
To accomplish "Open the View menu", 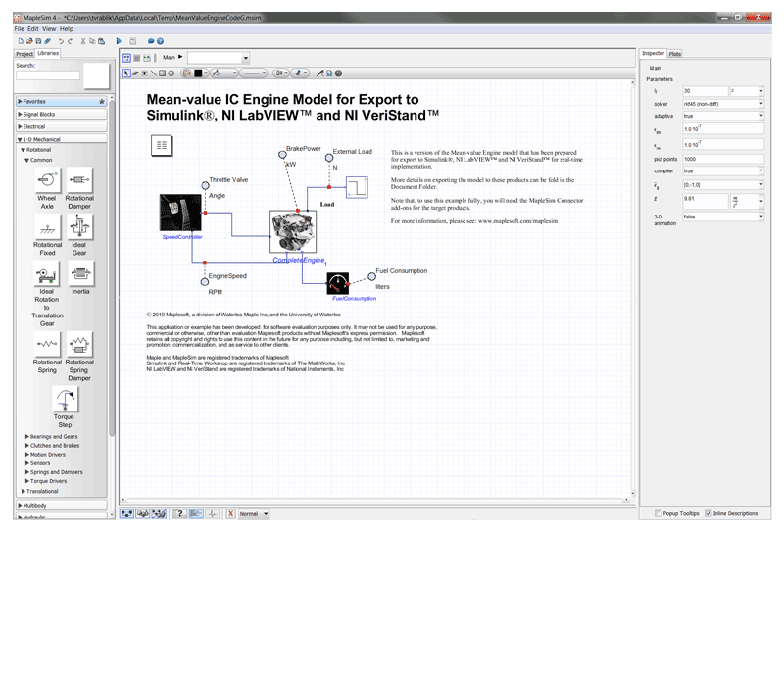I will (x=50, y=29).
